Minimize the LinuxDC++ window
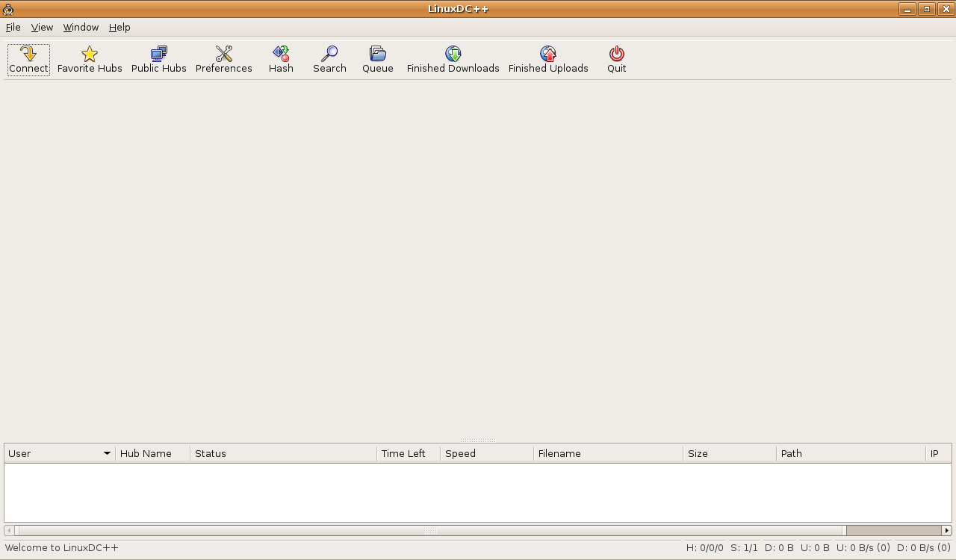956x560 pixels. click(907, 9)
